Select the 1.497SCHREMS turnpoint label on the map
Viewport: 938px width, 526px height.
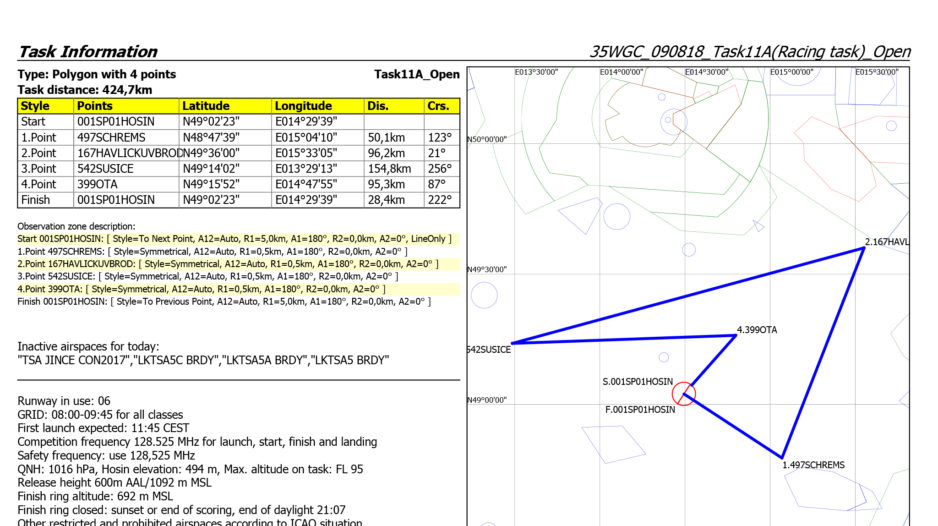point(813,465)
